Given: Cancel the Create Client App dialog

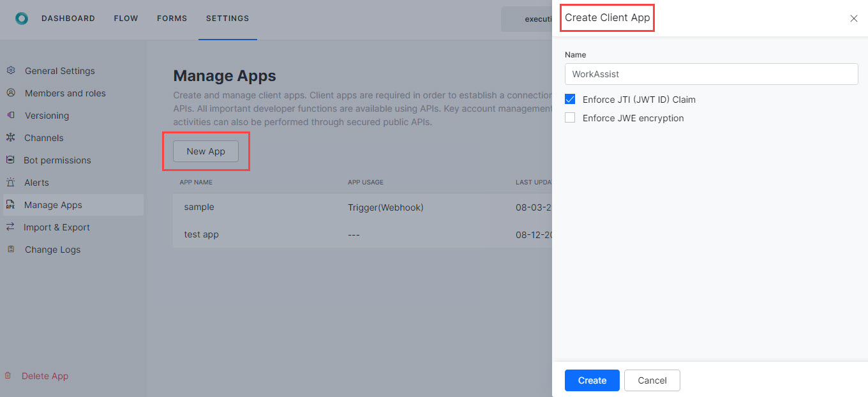Looking at the screenshot, I should [652, 380].
